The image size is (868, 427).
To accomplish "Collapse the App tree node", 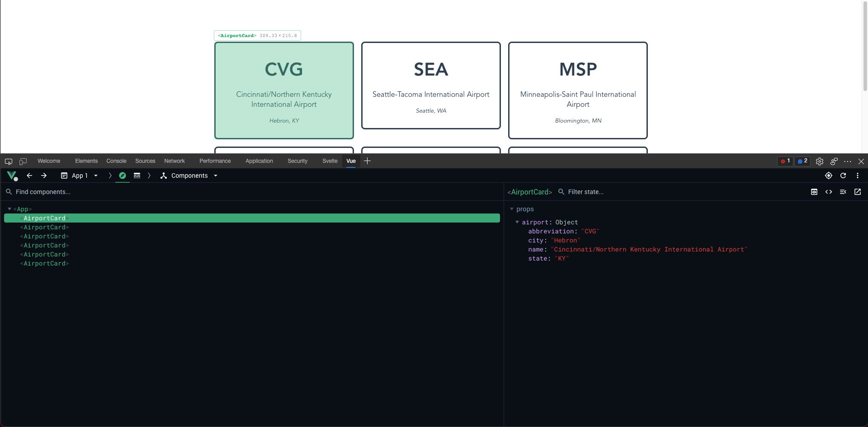I will [9, 209].
